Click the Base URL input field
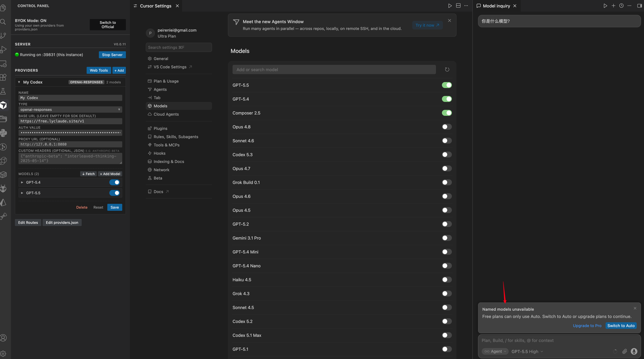 (x=70, y=121)
